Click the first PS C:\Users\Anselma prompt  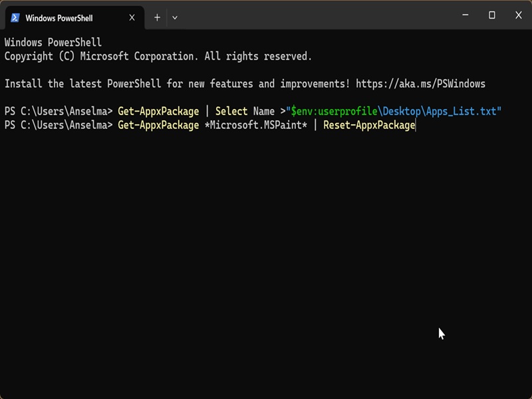[x=59, y=111]
